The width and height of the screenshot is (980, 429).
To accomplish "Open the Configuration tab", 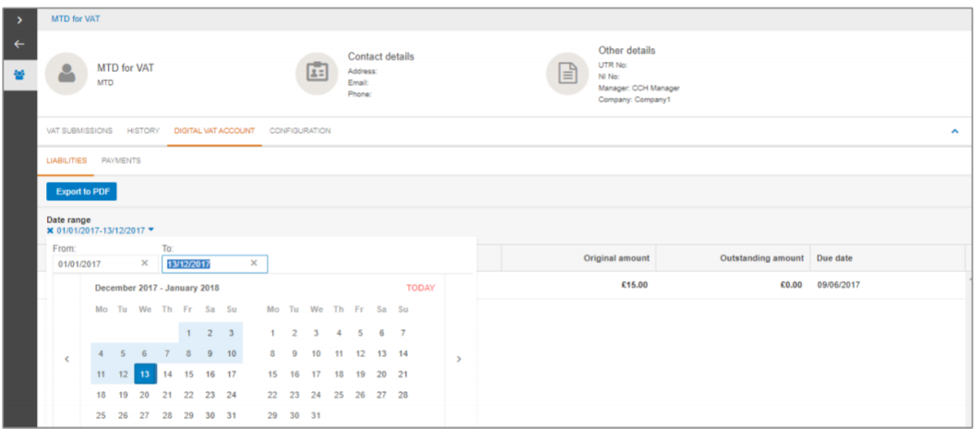I will 300,131.
